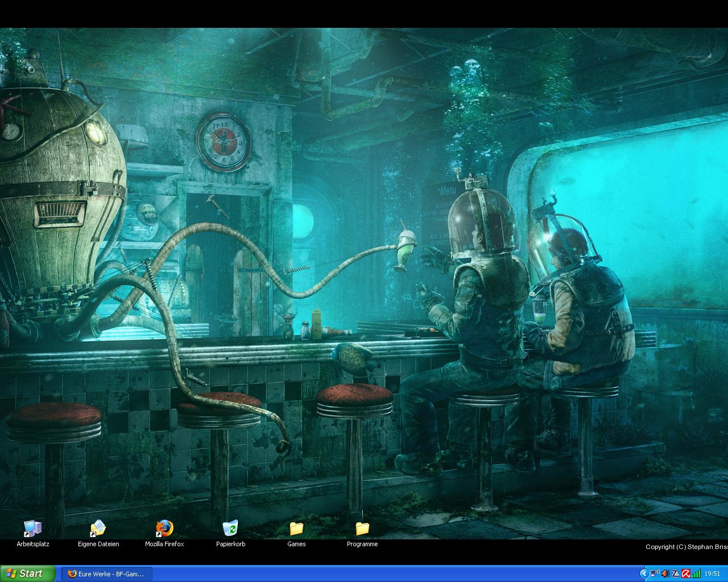This screenshot has width=728, height=582.
Task: Select the Programme folder icon
Action: (x=362, y=534)
